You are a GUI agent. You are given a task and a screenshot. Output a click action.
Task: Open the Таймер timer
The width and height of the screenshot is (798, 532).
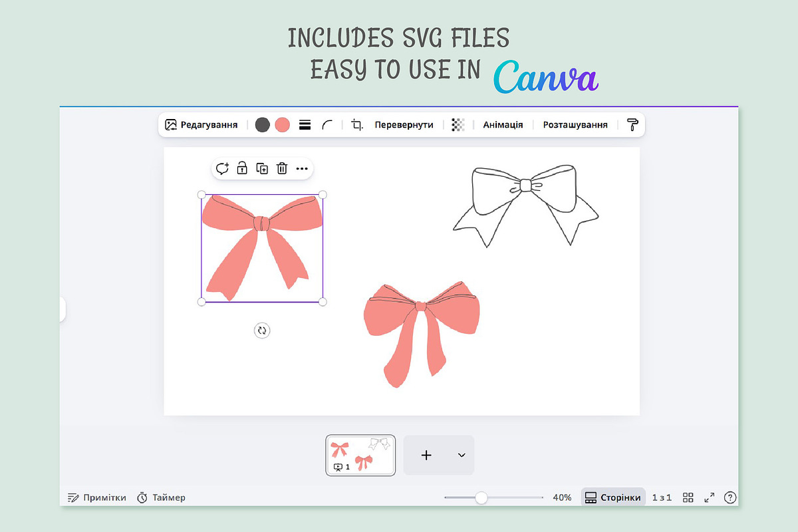tap(161, 497)
